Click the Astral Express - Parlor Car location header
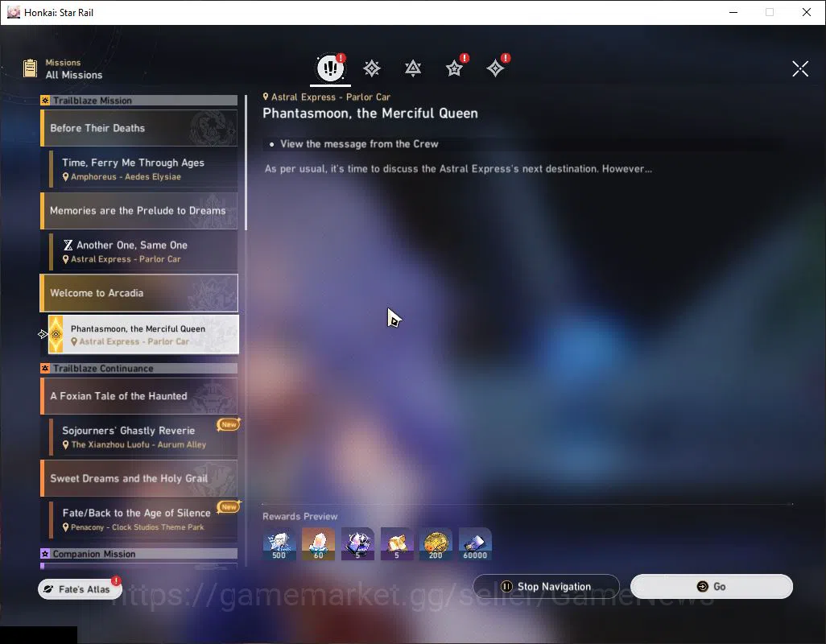Viewport: 826px width, 644px height. 327,97
